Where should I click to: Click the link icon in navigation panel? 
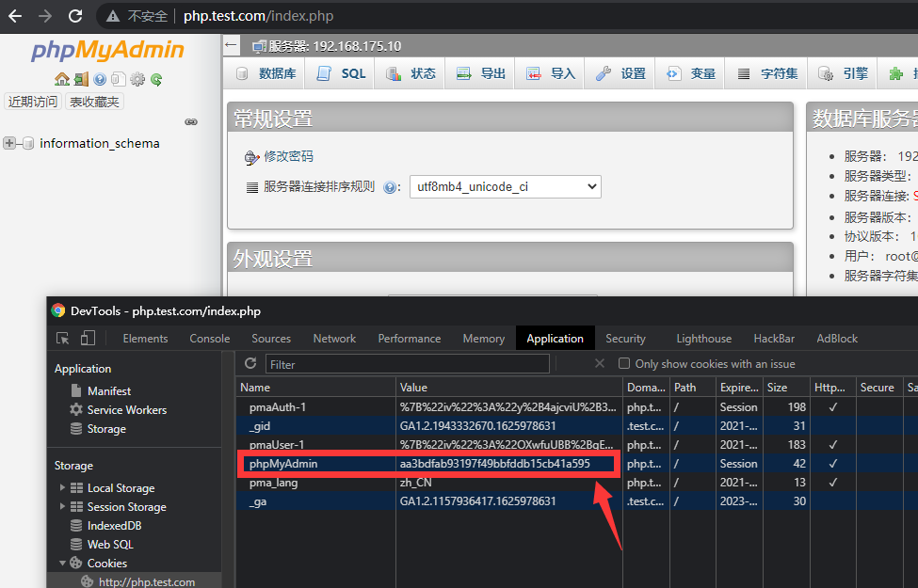pyautogui.click(x=191, y=122)
